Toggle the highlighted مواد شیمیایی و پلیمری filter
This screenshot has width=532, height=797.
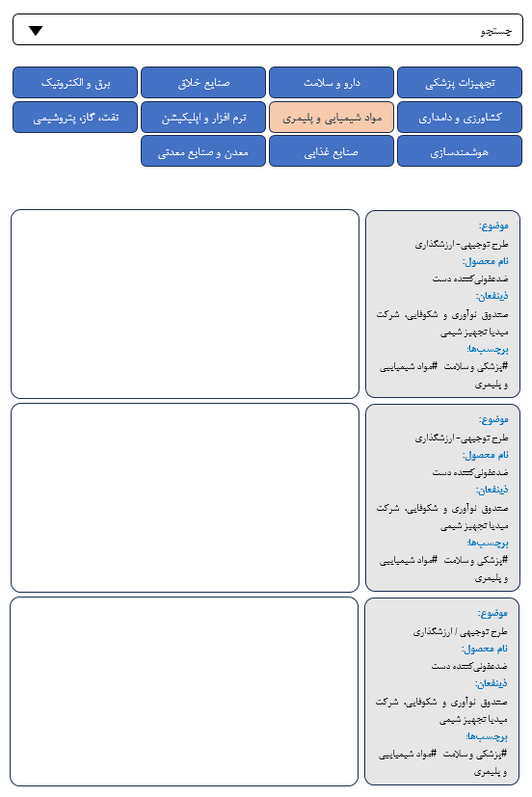tap(332, 118)
